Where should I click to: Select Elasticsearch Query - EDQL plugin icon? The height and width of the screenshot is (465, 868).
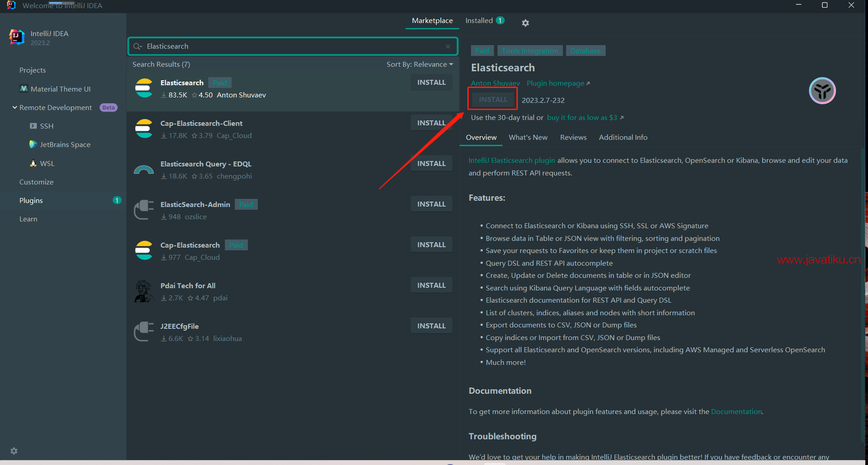[144, 169]
